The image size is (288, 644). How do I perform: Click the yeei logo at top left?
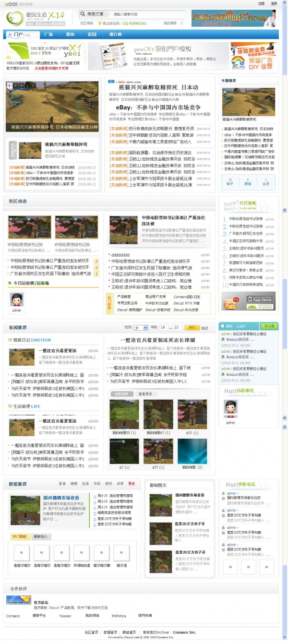[x=11, y=4]
